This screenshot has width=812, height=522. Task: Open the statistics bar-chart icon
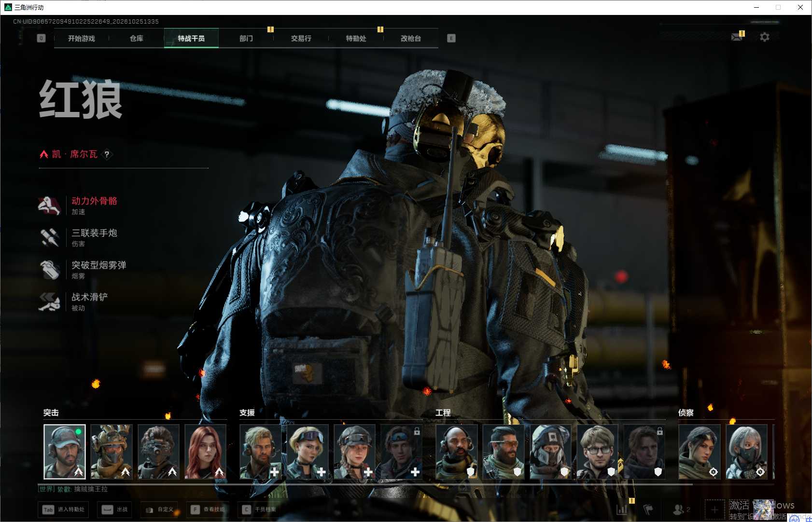point(622,509)
